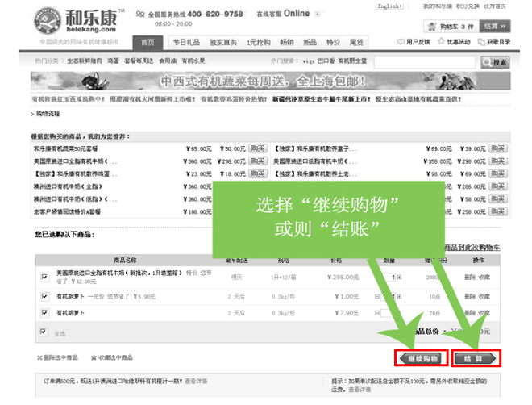Click the 优惠活动 star icon
Image resolution: width=532 pixels, height=405 pixels.
(441, 41)
